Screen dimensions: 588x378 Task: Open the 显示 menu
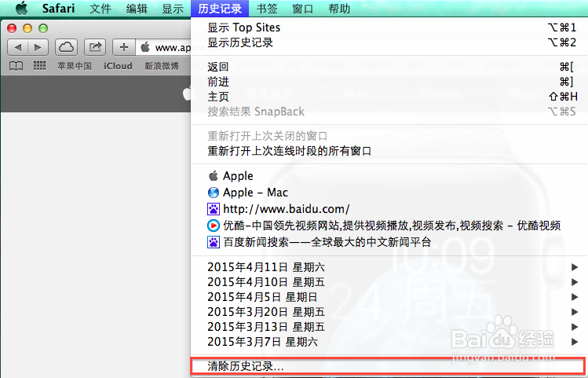[173, 9]
